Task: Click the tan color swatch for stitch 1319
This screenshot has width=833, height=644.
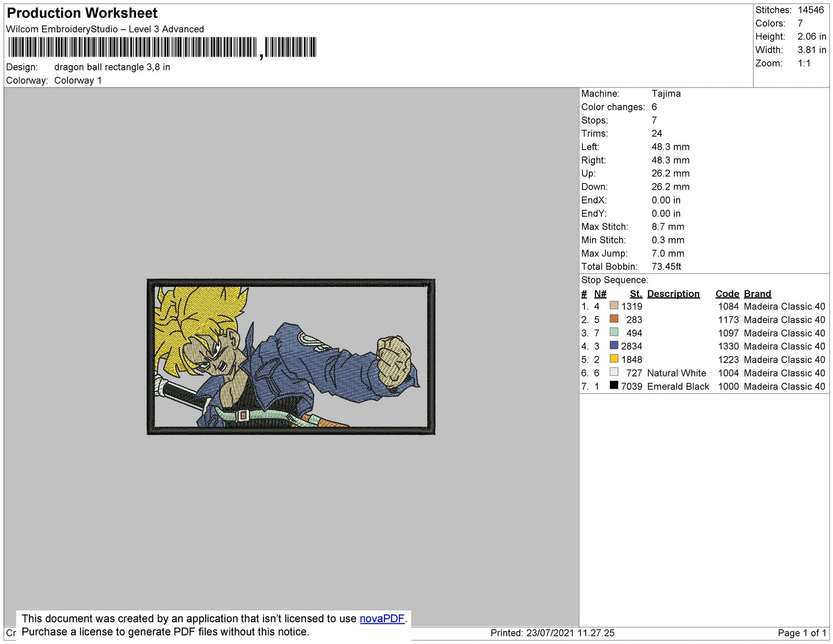Action: [614, 306]
